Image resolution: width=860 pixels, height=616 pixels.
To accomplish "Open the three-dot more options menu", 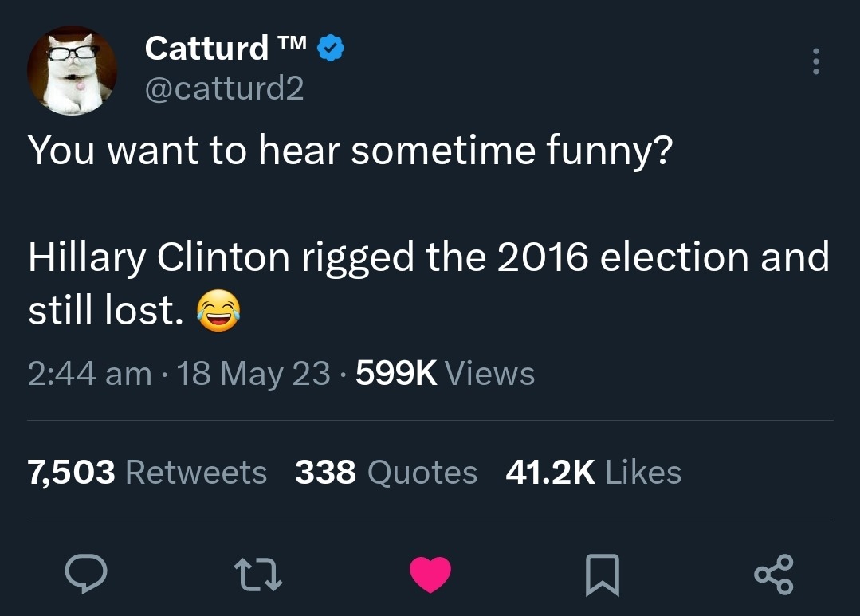I will tap(815, 61).
